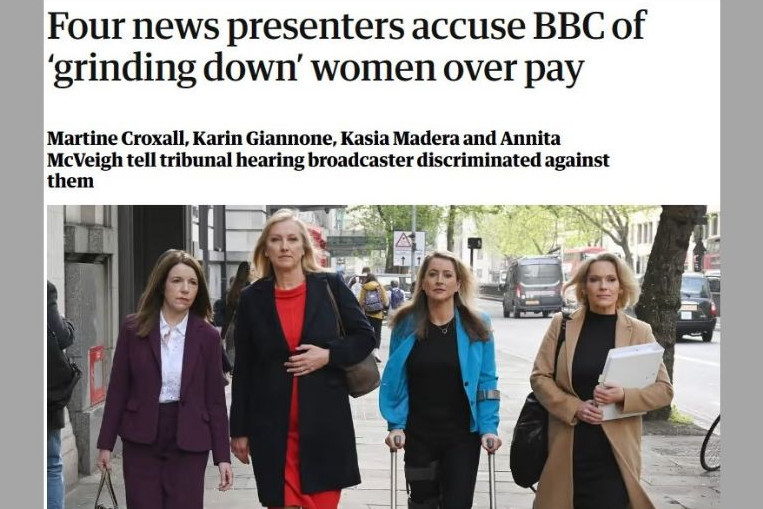763x509 pixels.
Task: Click the woman in the blue jacket with crutches
Action: pyautogui.click(x=440, y=380)
